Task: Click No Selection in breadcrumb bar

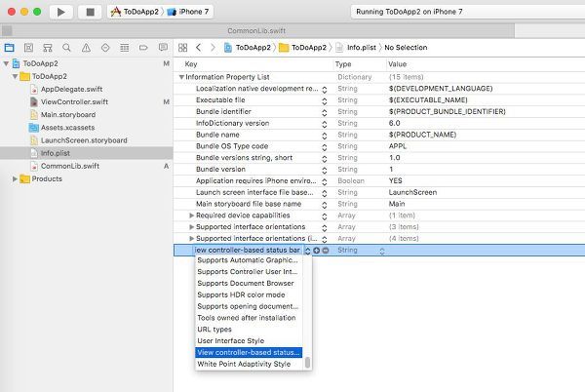Action: pos(406,48)
